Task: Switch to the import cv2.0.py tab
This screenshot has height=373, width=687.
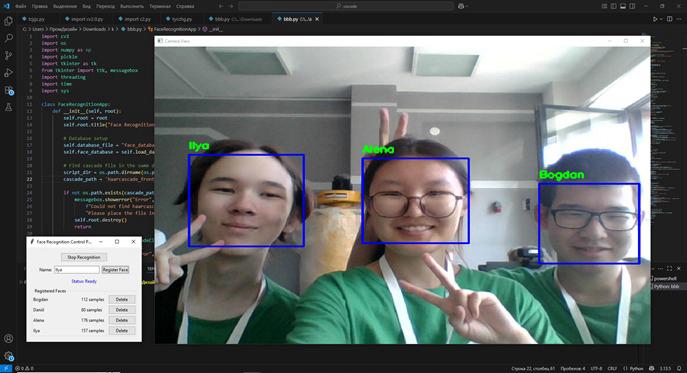Action: [84, 19]
